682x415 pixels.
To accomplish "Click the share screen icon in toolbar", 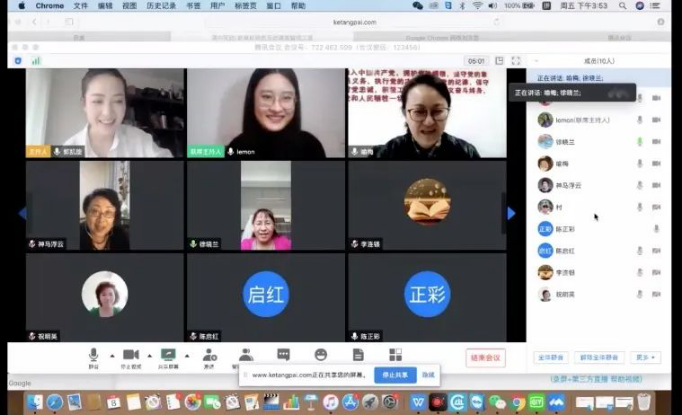I will 168,355.
